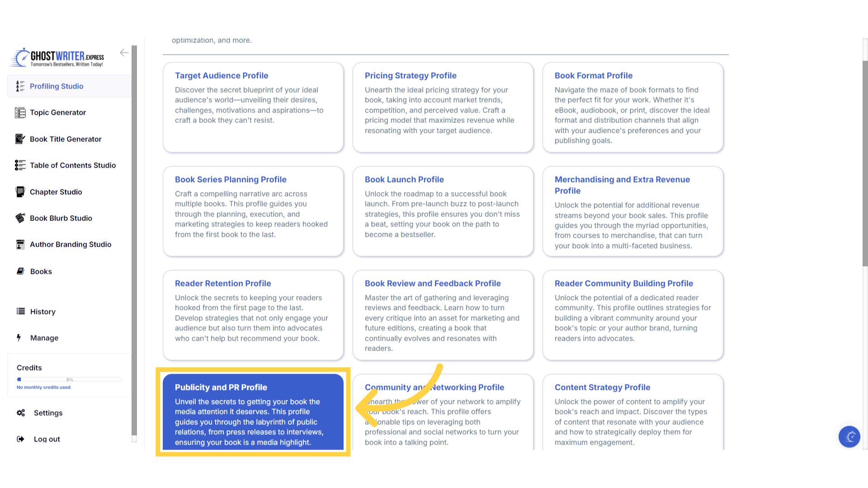The width and height of the screenshot is (868, 488).
Task: Open the Manage menu item
Action: pos(44,338)
